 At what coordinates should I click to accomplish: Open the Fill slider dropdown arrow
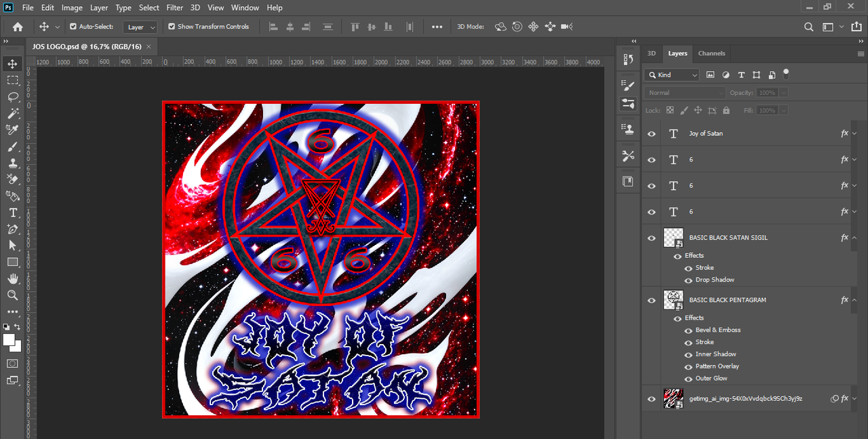tap(784, 110)
